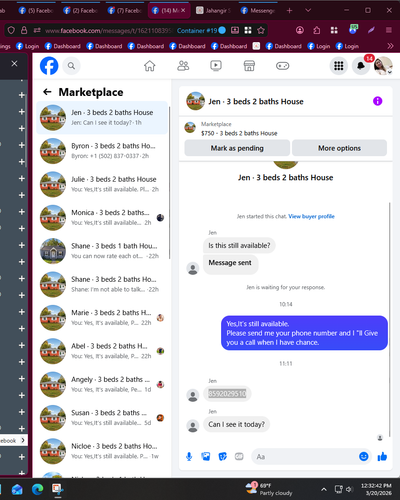The height and width of the screenshot is (500, 400).
Task: Switch to the (5) Facebook browser tab
Action: (x=36, y=11)
